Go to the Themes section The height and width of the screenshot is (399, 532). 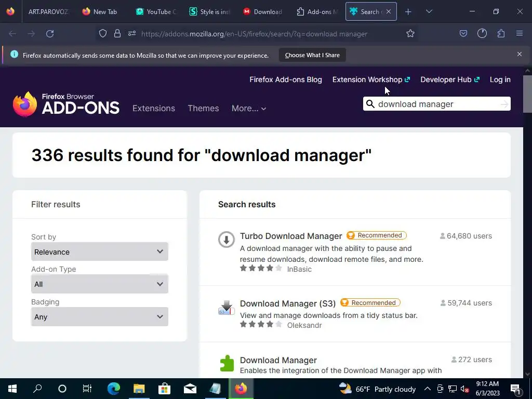click(x=203, y=108)
